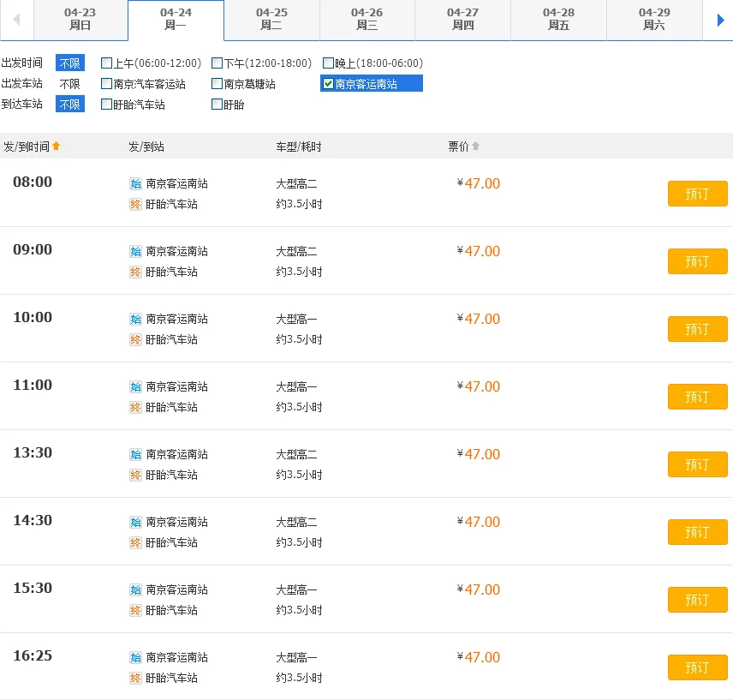Image resolution: width=733 pixels, height=700 pixels.
Task: Click 不限 for departure time
Action: [x=69, y=63]
